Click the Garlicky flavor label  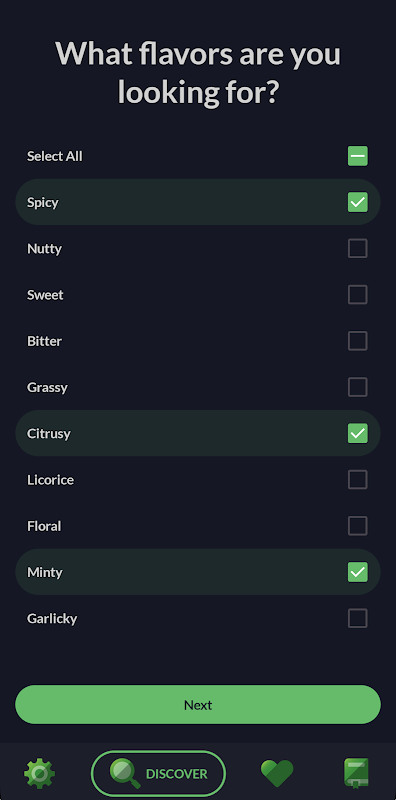[x=52, y=619]
